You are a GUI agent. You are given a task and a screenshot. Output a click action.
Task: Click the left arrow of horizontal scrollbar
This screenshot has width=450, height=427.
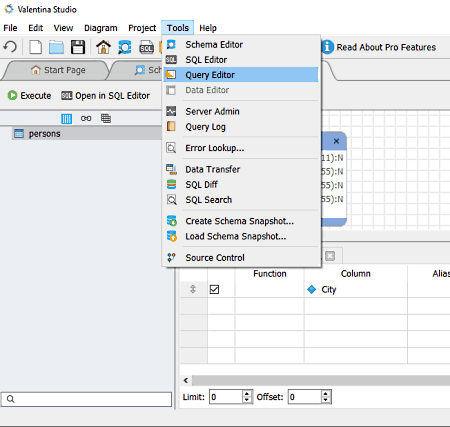point(186,380)
